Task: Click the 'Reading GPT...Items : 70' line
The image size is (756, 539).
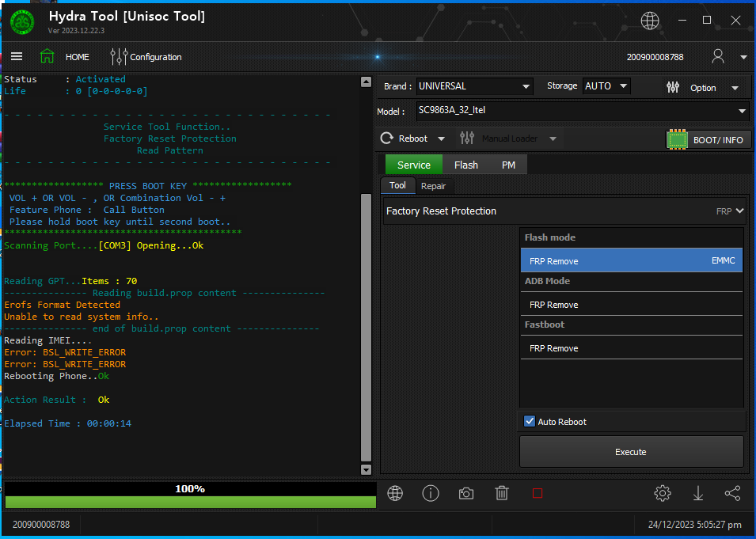Action: (x=70, y=281)
